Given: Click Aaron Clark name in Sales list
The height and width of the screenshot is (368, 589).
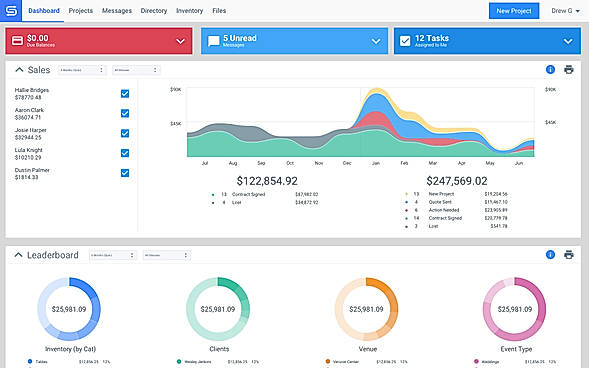Looking at the screenshot, I should [x=29, y=110].
